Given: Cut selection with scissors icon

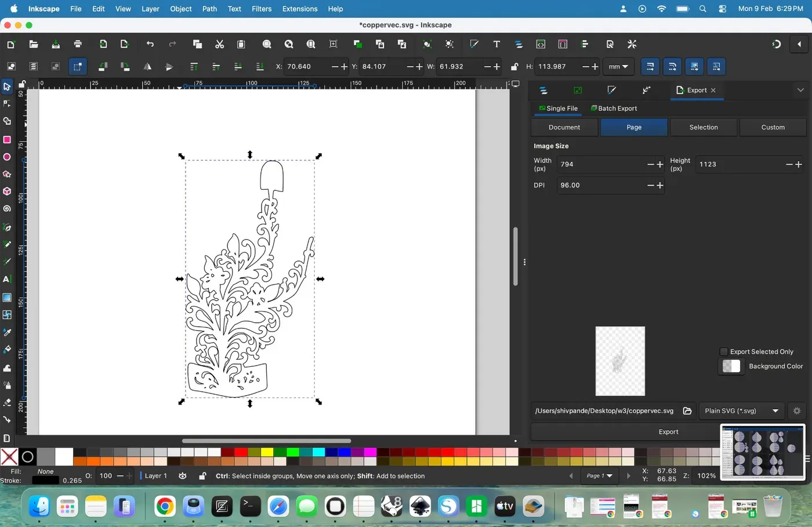Looking at the screenshot, I should [219, 44].
